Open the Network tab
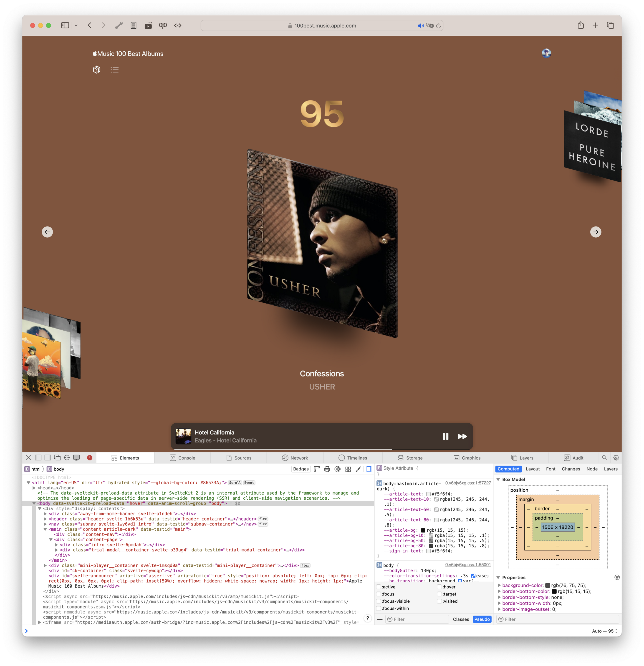 295,458
